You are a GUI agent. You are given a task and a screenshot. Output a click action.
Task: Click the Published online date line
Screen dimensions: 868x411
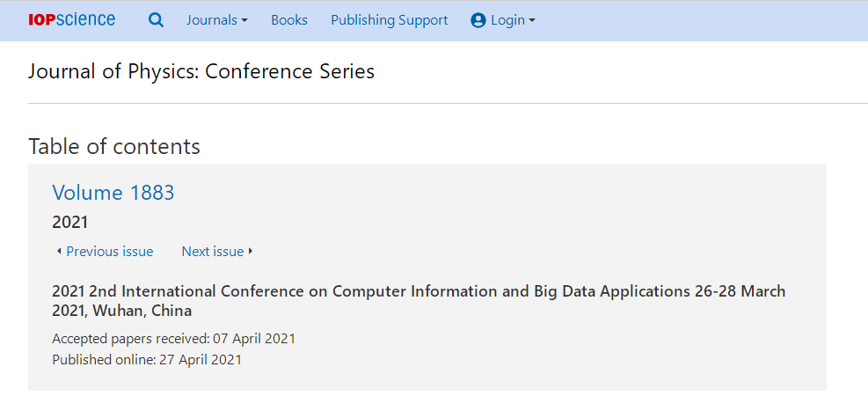[x=147, y=359]
